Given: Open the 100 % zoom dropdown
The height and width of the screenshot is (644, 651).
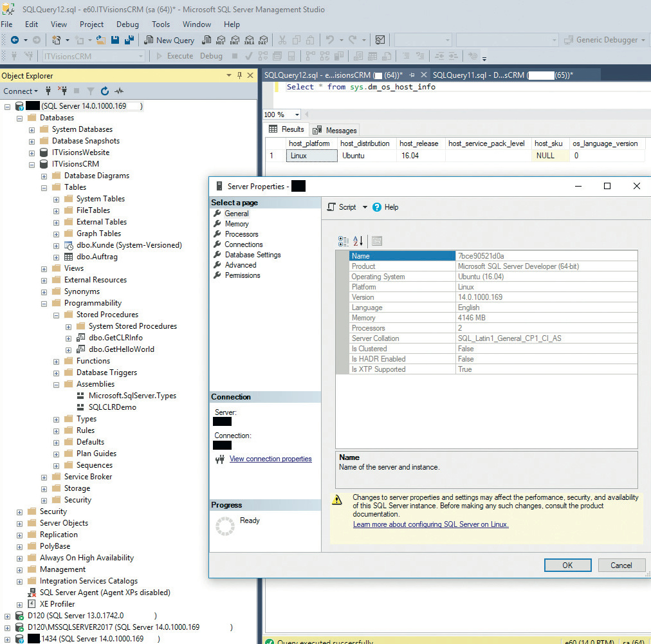Looking at the screenshot, I should 297,115.
